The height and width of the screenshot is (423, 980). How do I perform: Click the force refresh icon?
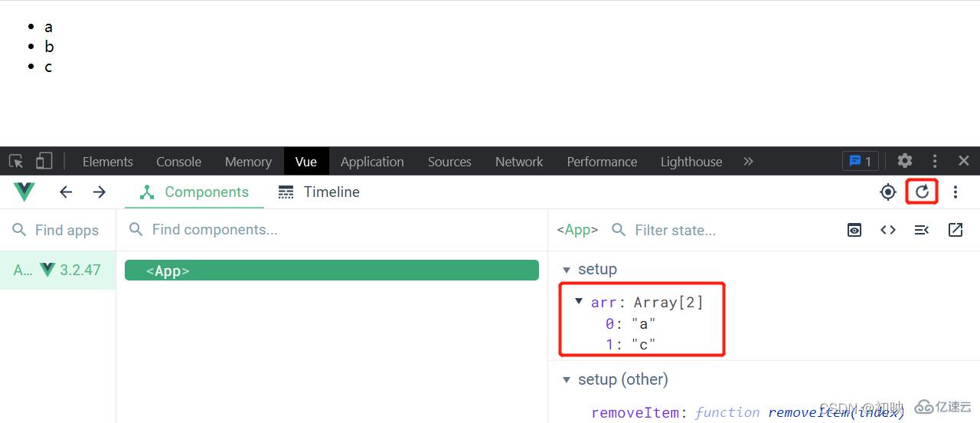(x=922, y=192)
